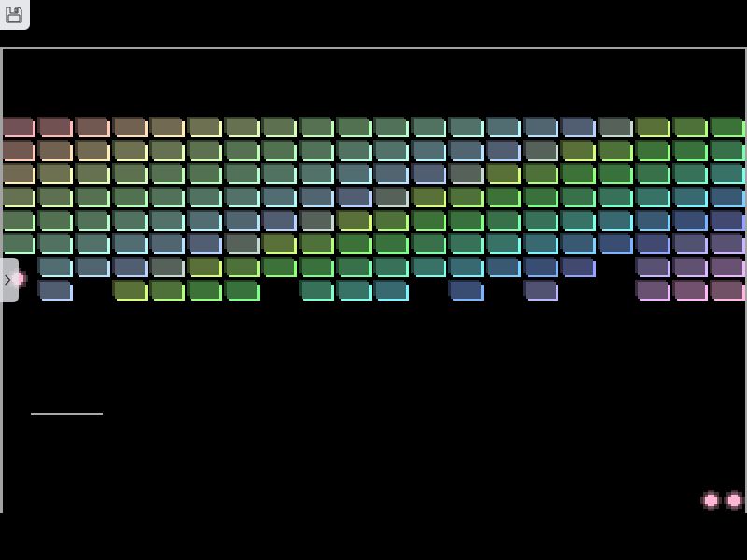Image resolution: width=747 pixels, height=560 pixels.
Task: Click the gray paddle bar
Action: [x=66, y=413]
